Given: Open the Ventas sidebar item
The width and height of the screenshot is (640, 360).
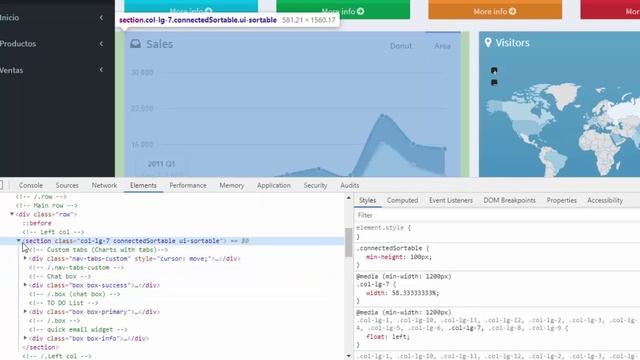Looking at the screenshot, I should point(11,70).
